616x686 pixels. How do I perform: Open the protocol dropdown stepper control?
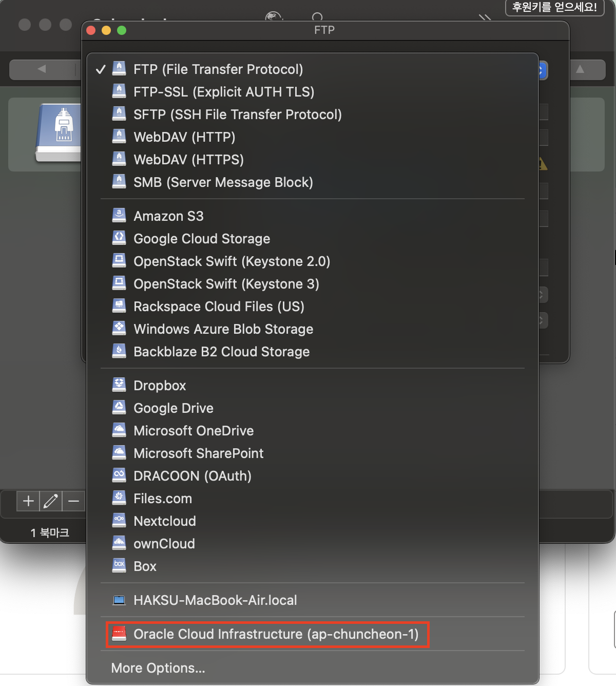click(542, 70)
